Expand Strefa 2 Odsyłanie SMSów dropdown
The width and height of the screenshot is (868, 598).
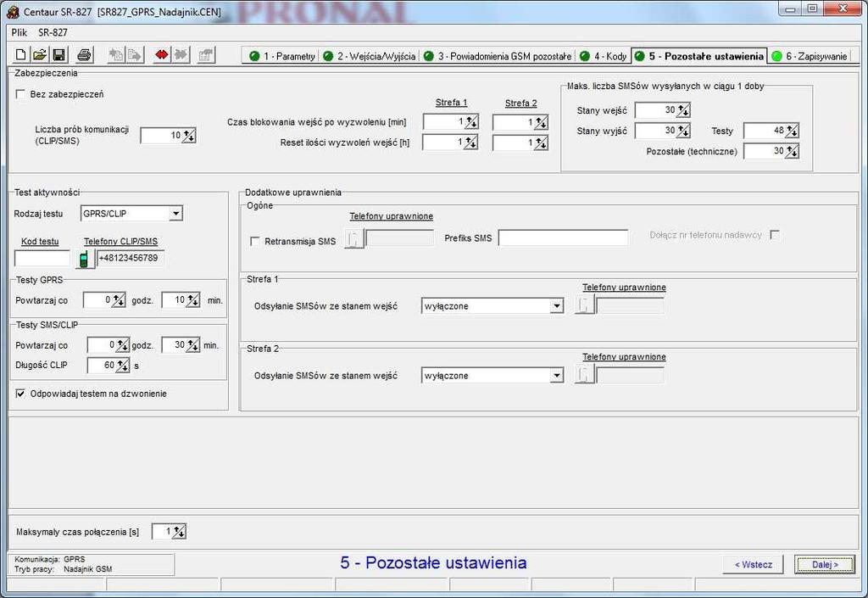coord(556,376)
